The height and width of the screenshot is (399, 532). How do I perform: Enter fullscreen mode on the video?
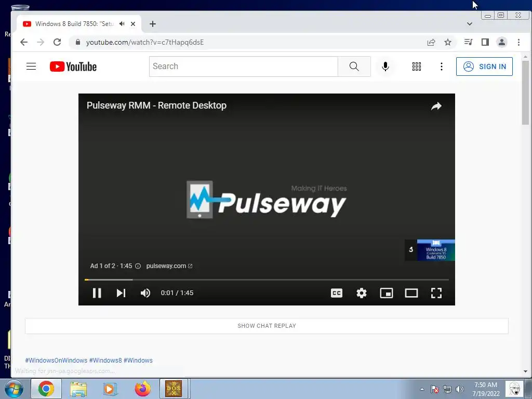436,293
